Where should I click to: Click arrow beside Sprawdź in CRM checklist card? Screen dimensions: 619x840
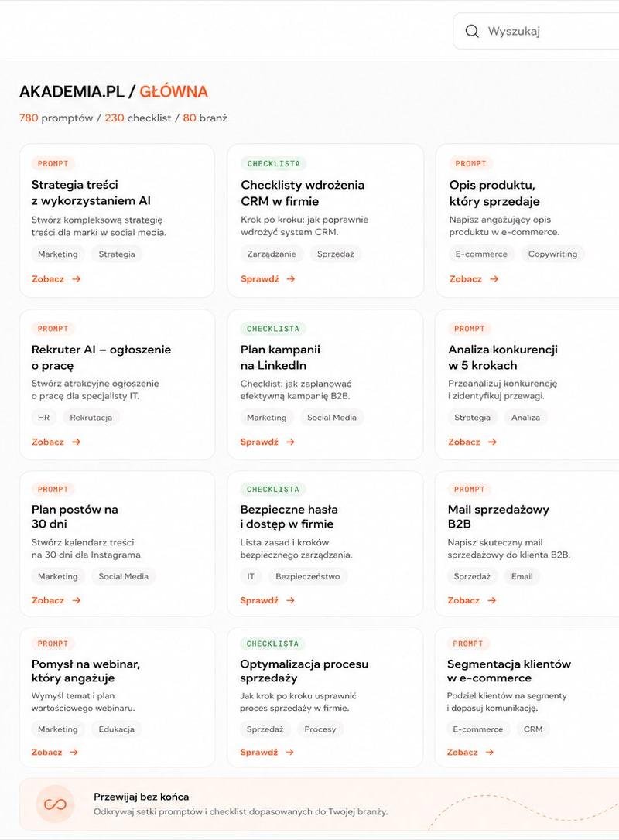(x=290, y=279)
